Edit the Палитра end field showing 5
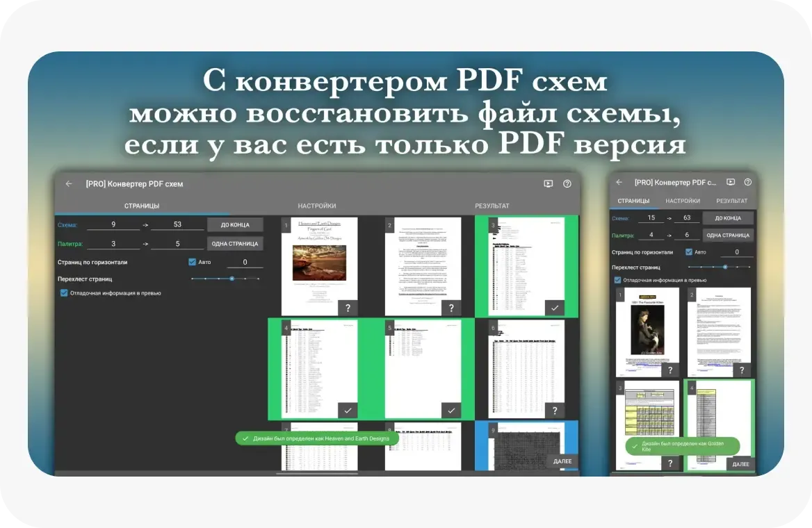Screen dimensions: 812x528 pyautogui.click(x=177, y=242)
